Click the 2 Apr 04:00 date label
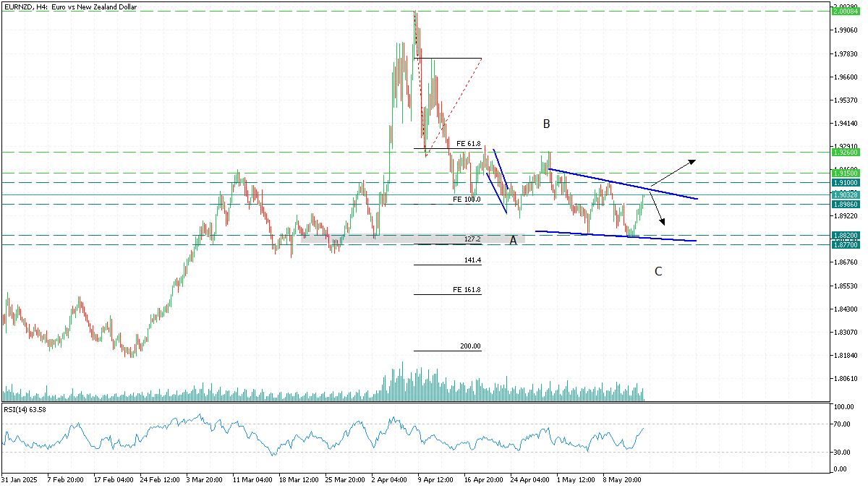 pyautogui.click(x=391, y=480)
